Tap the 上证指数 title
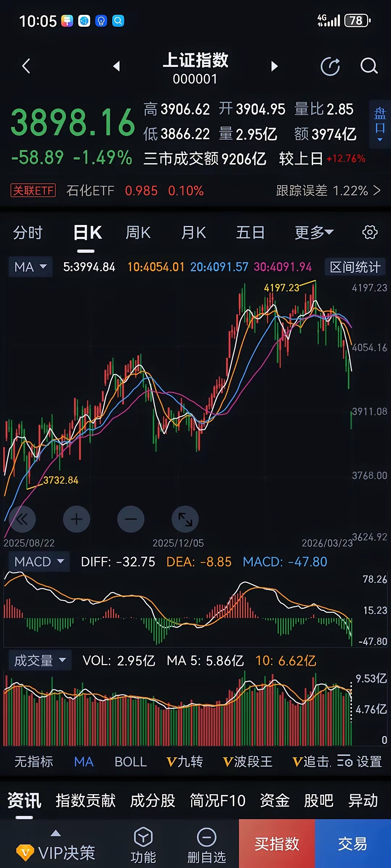Screen dimensions: 391x868 click(x=195, y=60)
